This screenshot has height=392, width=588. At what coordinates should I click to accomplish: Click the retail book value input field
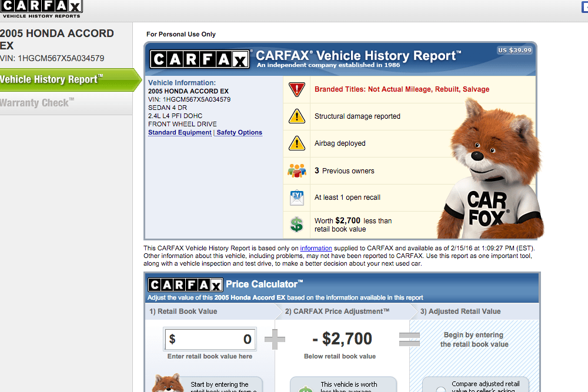[x=210, y=339]
